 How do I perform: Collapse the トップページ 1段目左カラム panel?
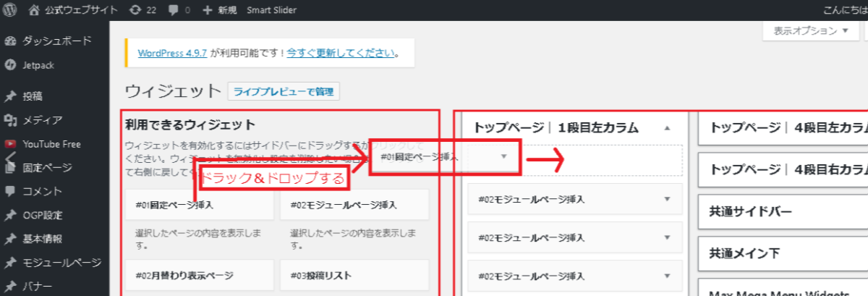coord(667,128)
